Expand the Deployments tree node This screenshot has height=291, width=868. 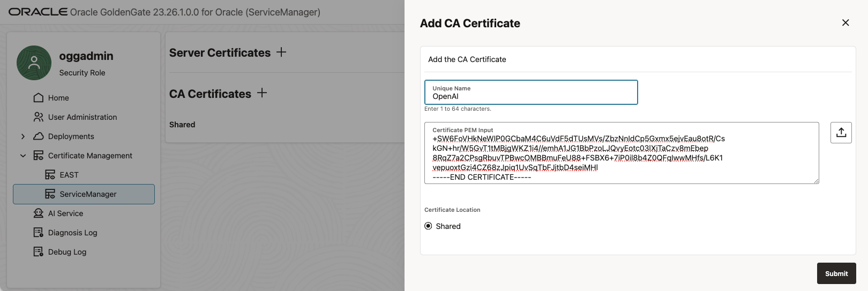coord(23,136)
